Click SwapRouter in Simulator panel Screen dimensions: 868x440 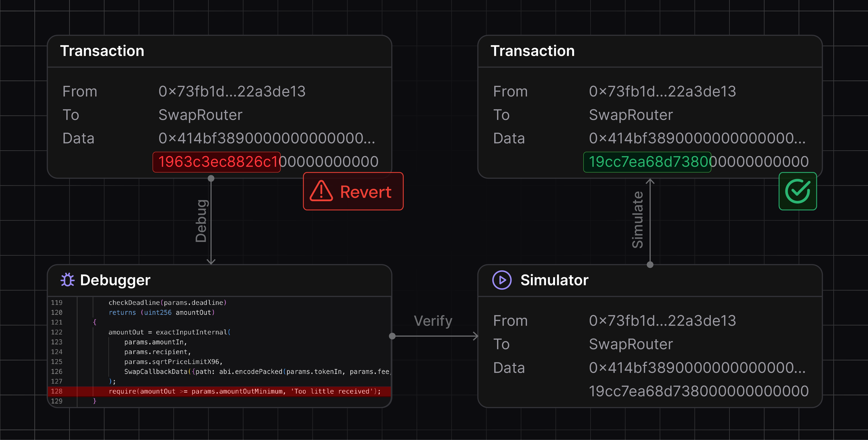coord(631,345)
